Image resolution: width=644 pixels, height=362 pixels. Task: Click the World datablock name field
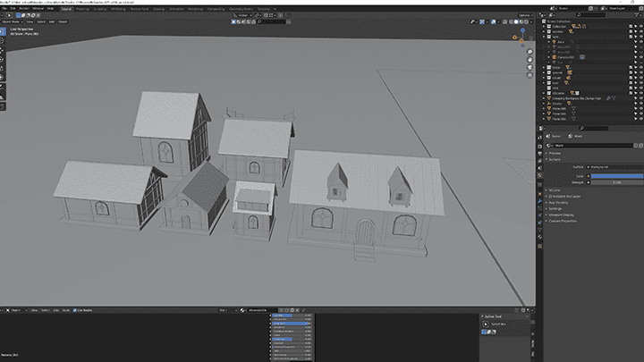(x=593, y=146)
